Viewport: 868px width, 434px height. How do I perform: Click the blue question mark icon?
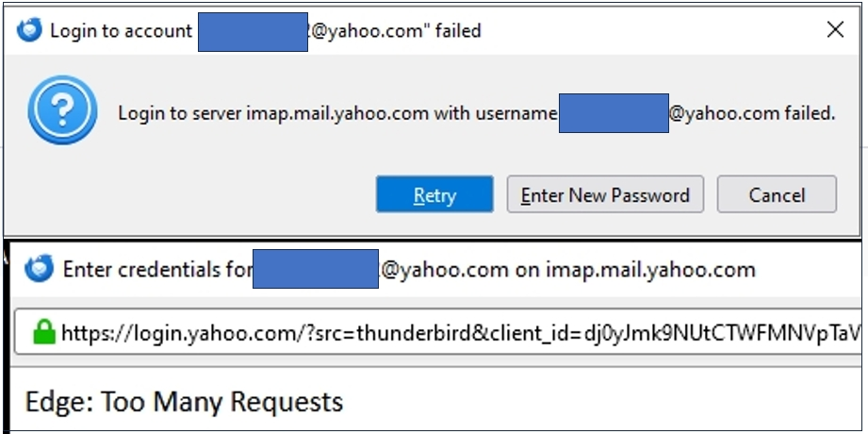(x=62, y=110)
